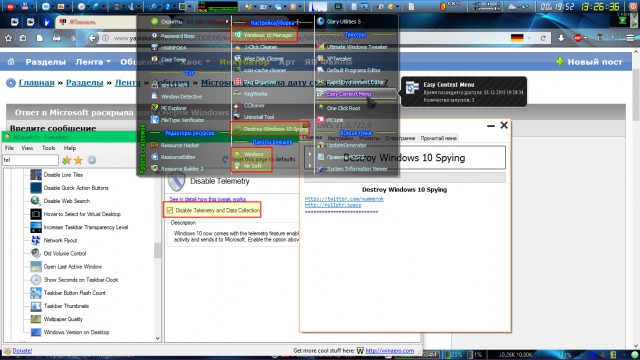Viewport: 640px width, 360px height.
Task: Select Increase Taskbar Transparency Level item
Action: click(x=86, y=227)
